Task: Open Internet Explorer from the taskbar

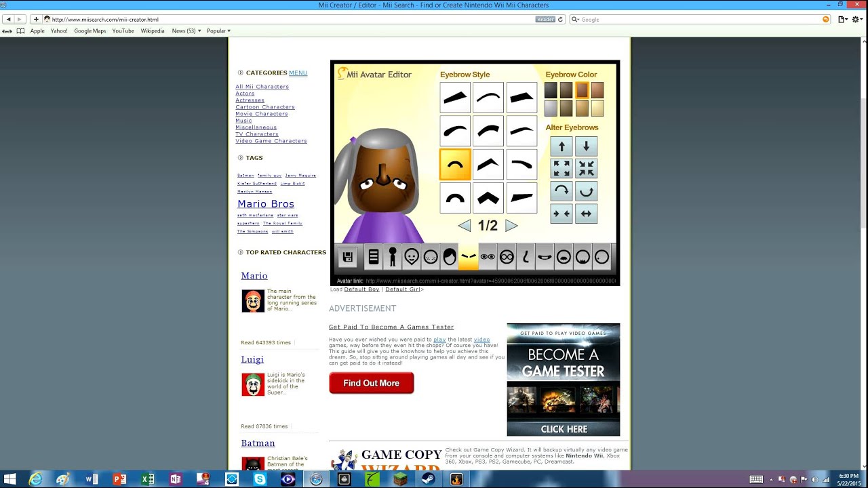Action: (35, 479)
